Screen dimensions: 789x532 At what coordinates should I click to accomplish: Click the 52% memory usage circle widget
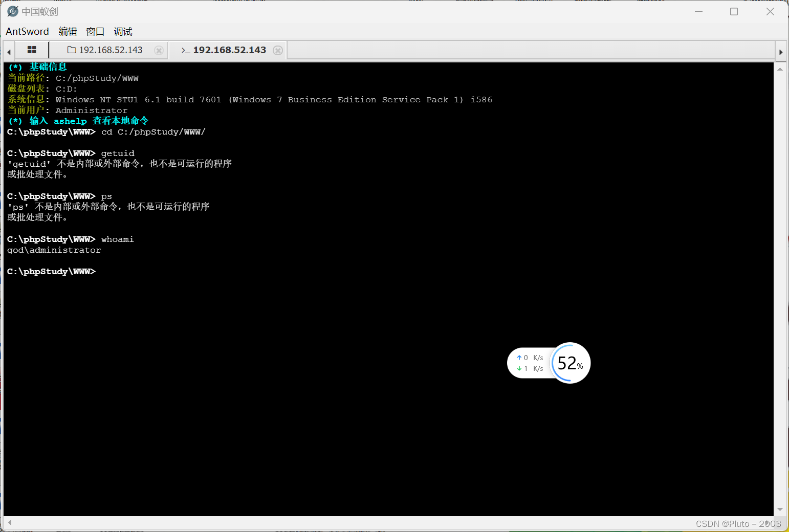pos(570,363)
